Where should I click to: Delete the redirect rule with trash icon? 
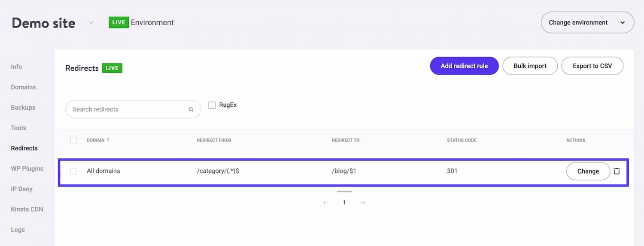coord(617,171)
